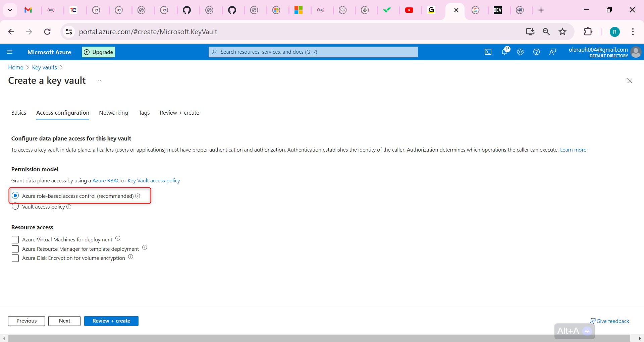Click the Review + create button
Viewport: 644px width, 342px height.
pos(111,321)
